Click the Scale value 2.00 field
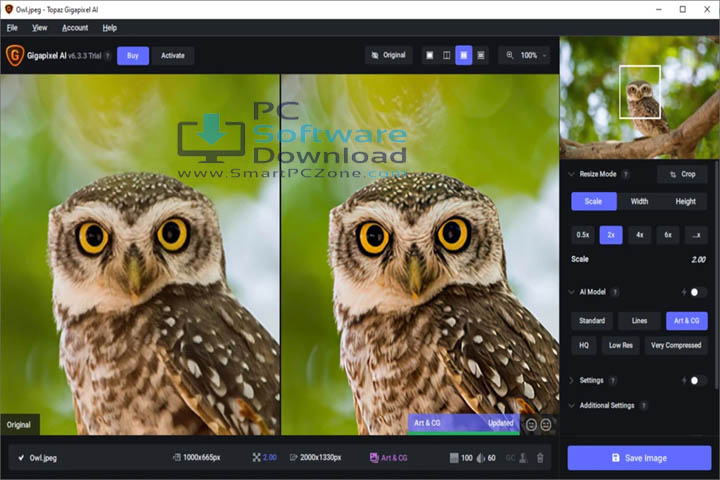Image resolution: width=720 pixels, height=480 pixels. pos(698,260)
